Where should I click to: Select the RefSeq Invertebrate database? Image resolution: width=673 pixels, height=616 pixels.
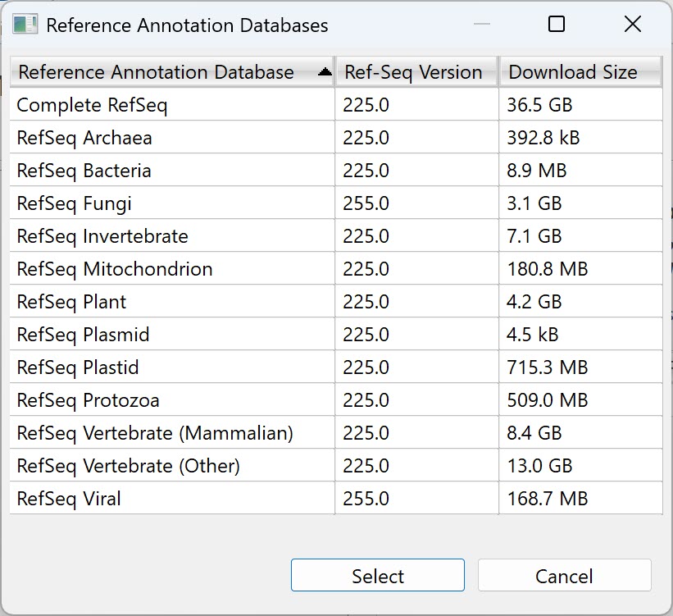(x=336, y=236)
